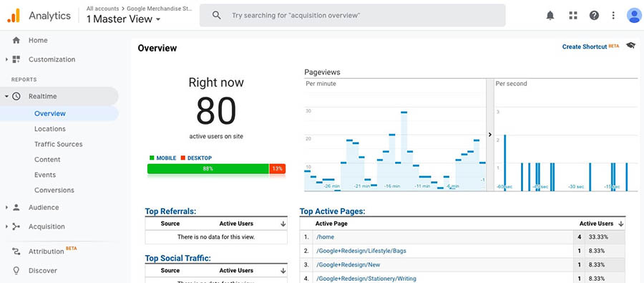Click the user account avatar
644x283 pixels.
pyautogui.click(x=634, y=15)
